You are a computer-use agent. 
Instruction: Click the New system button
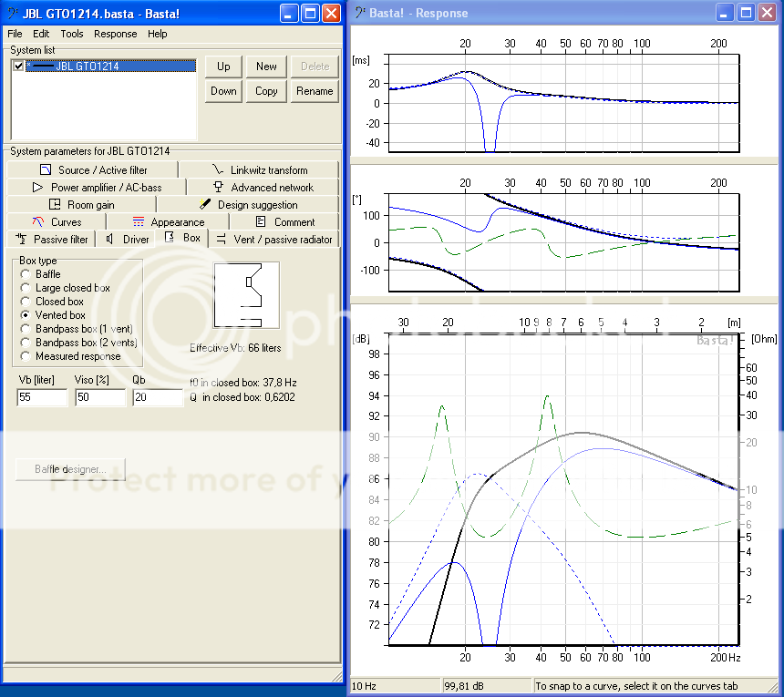click(x=266, y=67)
